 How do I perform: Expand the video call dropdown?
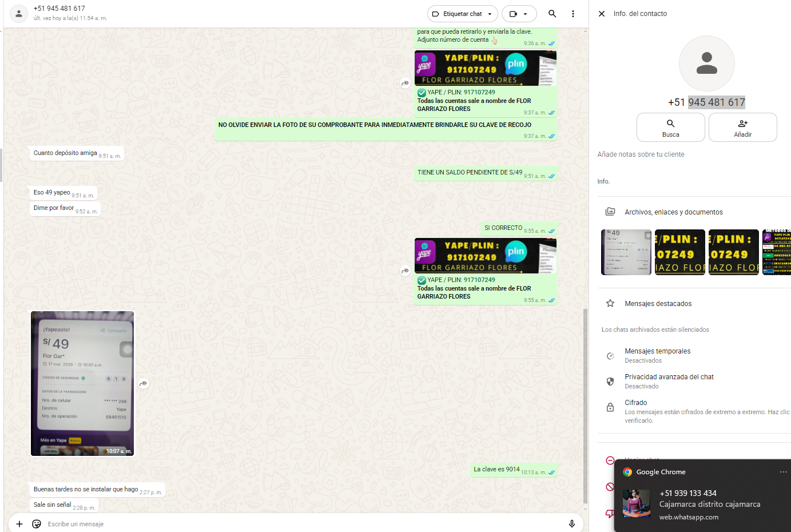click(519, 14)
